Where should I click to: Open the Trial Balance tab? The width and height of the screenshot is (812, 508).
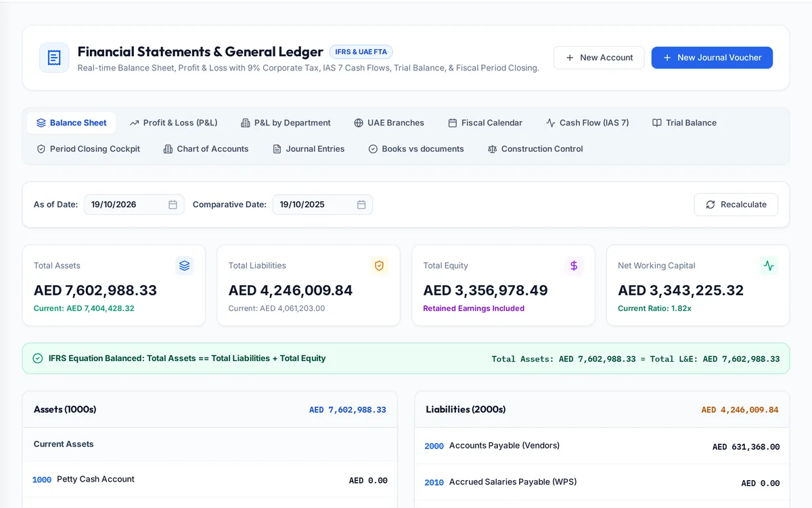click(684, 123)
